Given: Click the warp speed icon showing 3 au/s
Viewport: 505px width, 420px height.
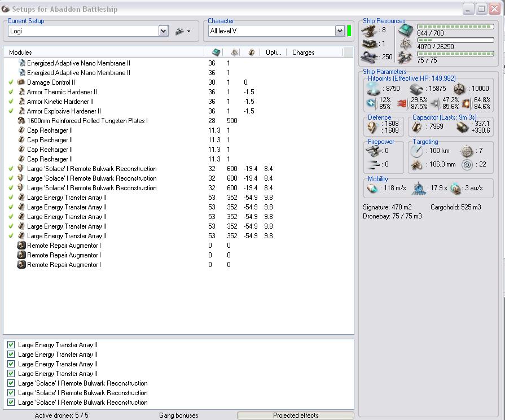Looking at the screenshot, I should pyautogui.click(x=455, y=188).
